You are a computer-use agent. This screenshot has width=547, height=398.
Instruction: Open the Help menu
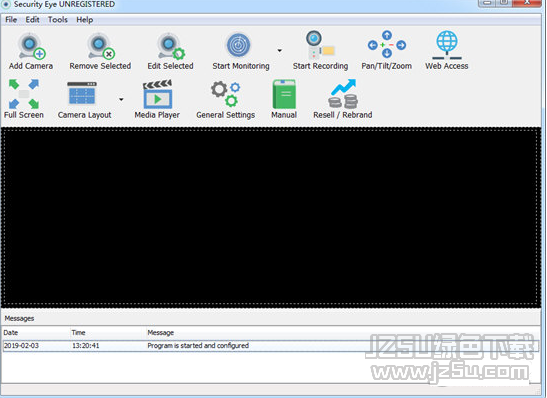(85, 20)
